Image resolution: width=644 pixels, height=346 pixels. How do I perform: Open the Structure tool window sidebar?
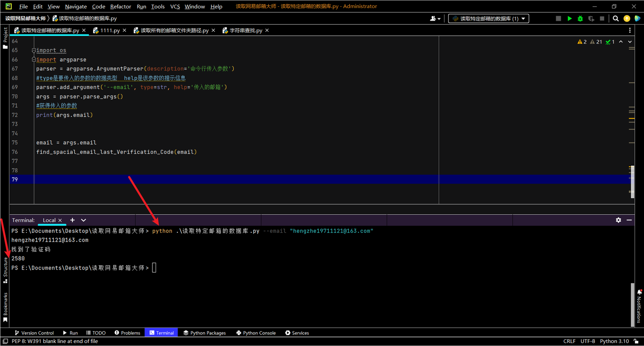click(x=5, y=270)
